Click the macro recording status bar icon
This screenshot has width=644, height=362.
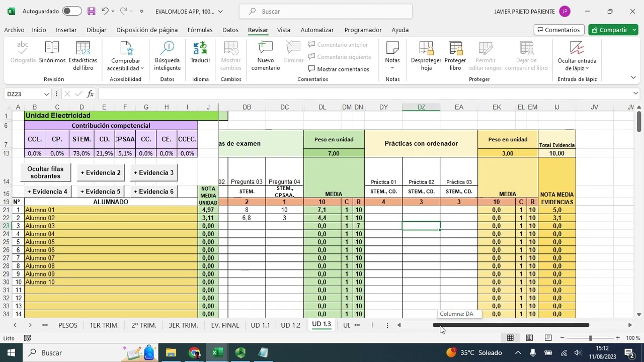point(27,338)
